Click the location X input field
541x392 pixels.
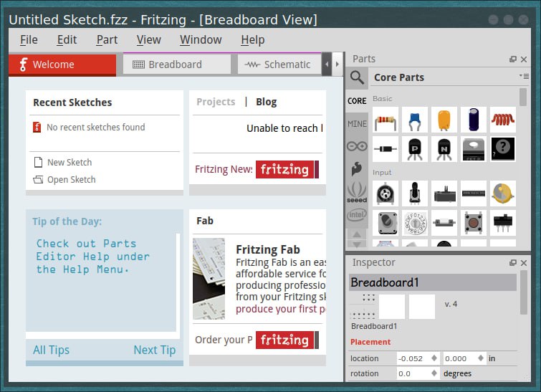click(413, 358)
